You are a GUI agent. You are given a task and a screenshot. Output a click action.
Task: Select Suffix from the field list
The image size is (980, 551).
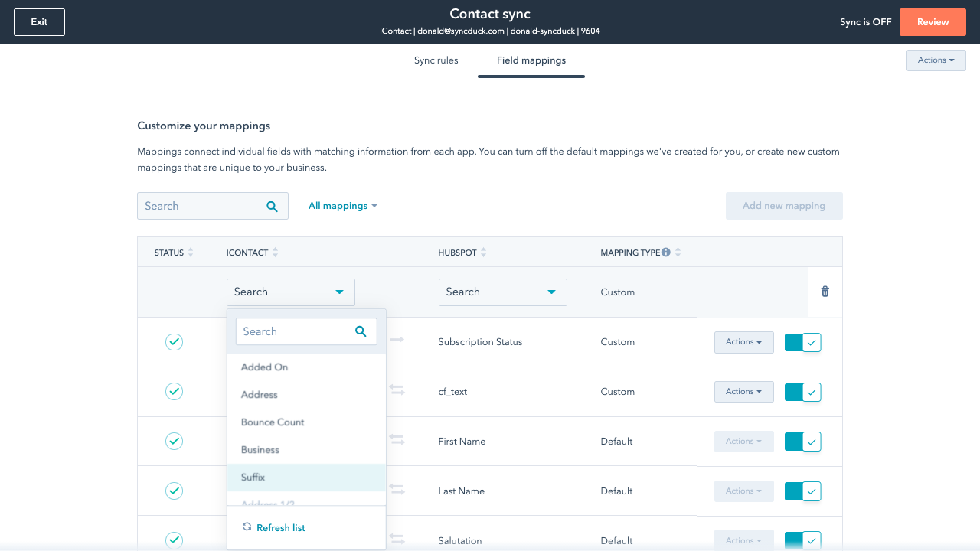[x=253, y=478]
